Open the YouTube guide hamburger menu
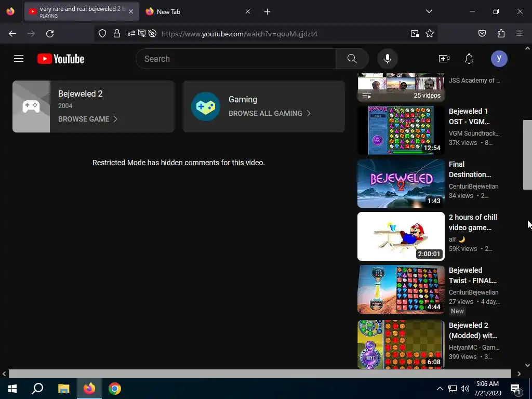 (19, 59)
